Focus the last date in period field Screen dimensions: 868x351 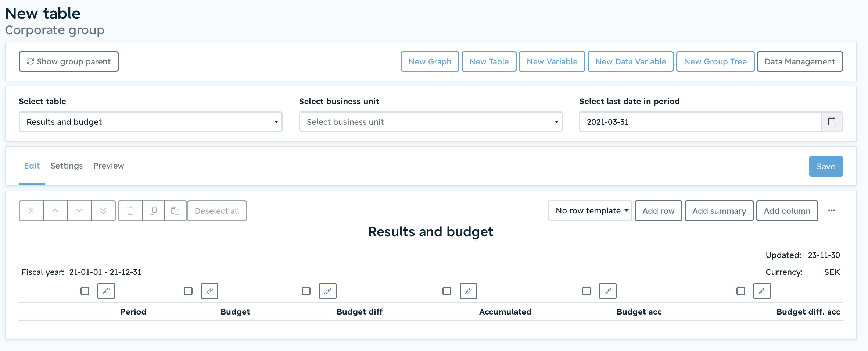(700, 122)
